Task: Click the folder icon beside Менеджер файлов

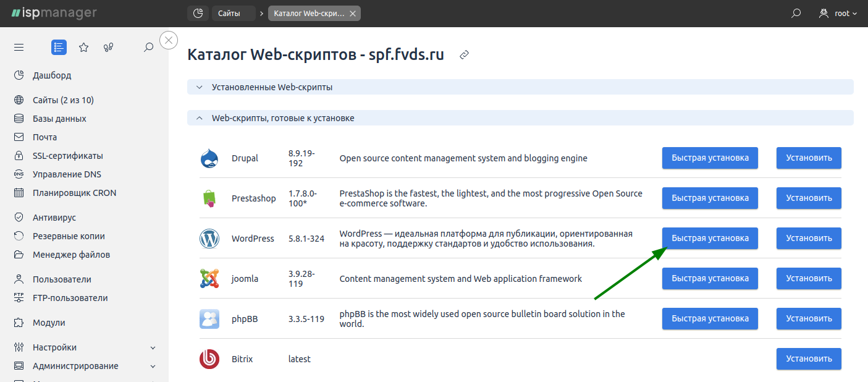Action: coord(19,255)
